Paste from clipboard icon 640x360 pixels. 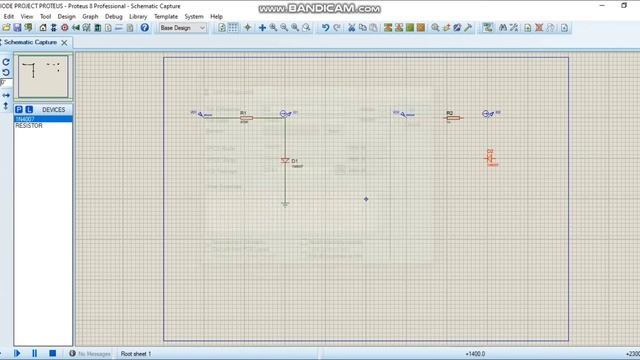coord(373,28)
